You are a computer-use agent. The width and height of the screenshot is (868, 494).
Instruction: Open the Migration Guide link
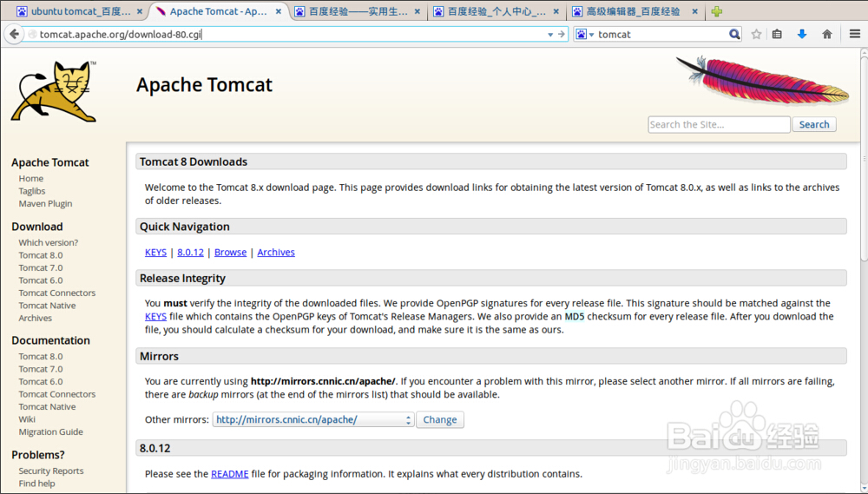tap(50, 432)
